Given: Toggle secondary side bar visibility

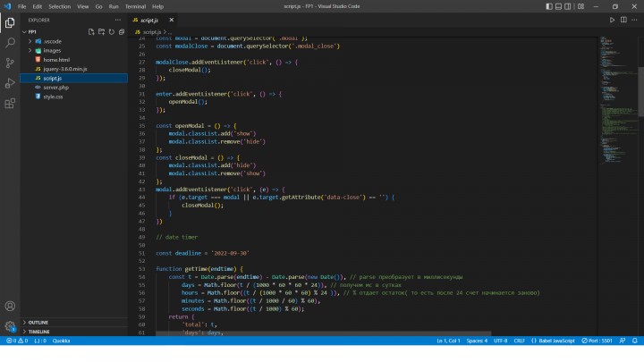Looking at the screenshot, I should pyautogui.click(x=568, y=6).
